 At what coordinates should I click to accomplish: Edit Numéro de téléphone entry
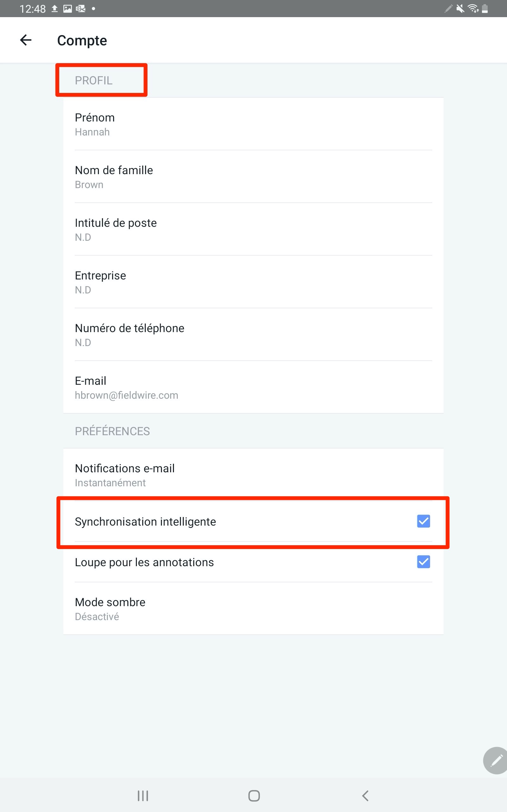coord(253,335)
